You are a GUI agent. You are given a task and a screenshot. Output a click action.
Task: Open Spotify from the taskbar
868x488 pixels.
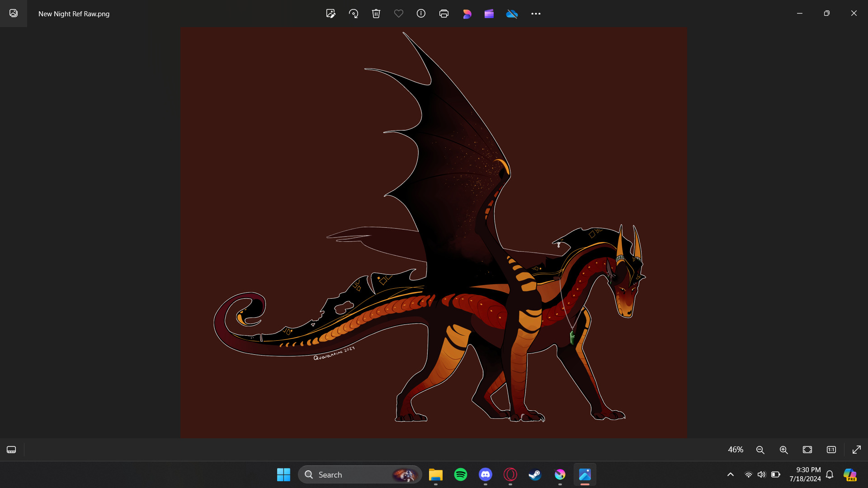pos(461,474)
